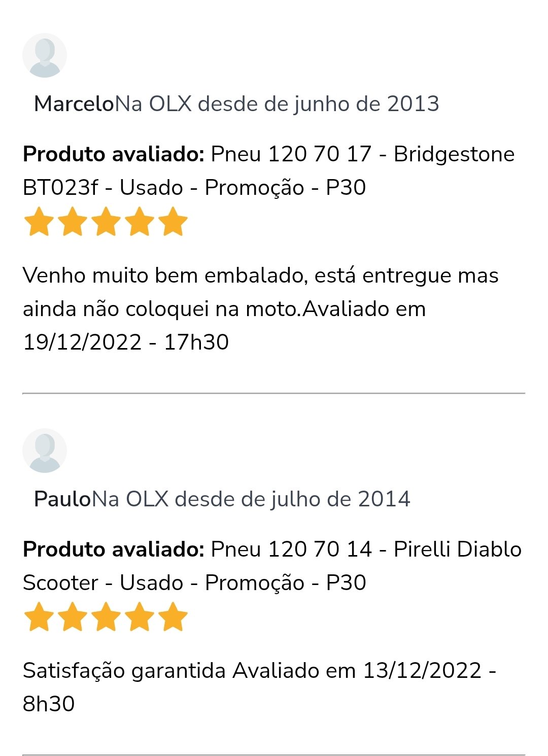Click third star in Marcelo's rating
548x756 pixels.
[x=106, y=222]
